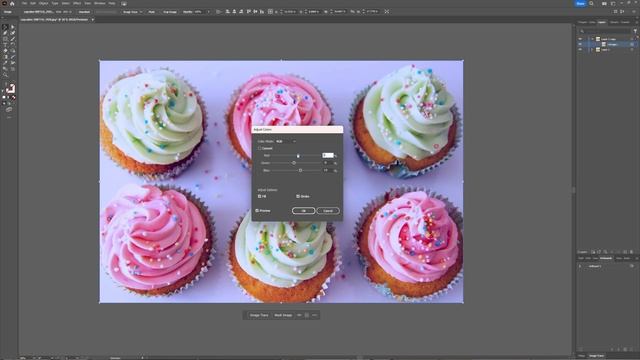Click the Green slider handle
Screen dimensions: 640x360
pyautogui.click(x=294, y=163)
